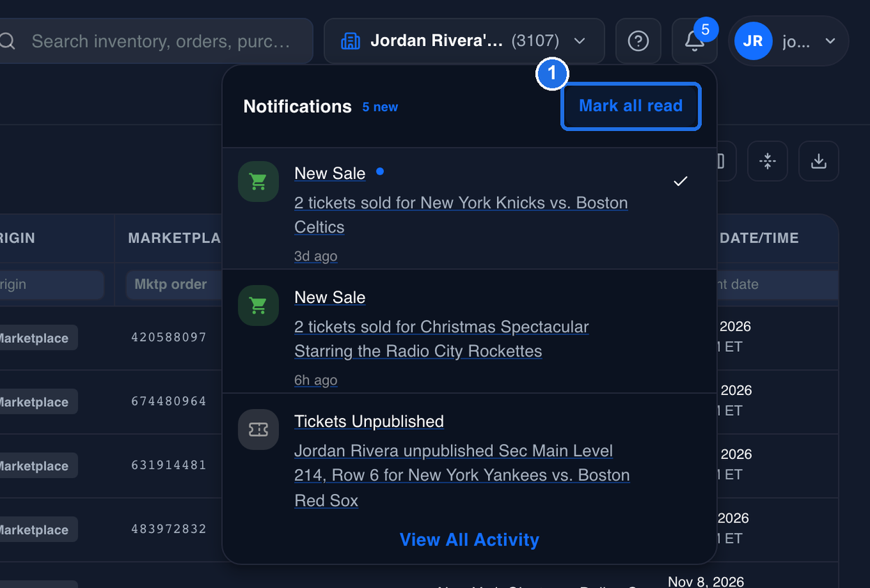Viewport: 870px width, 588px height.
Task: Sort by DATE/TIME column header
Action: (760, 238)
